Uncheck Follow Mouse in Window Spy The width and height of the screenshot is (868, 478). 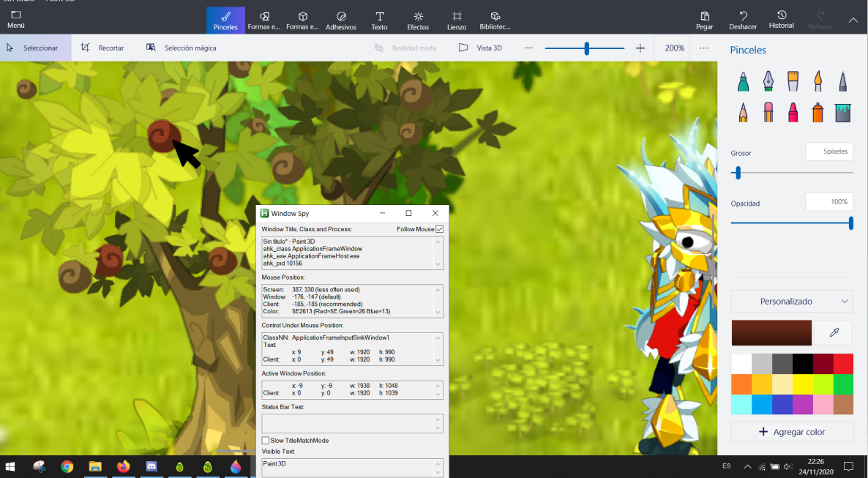tap(440, 229)
